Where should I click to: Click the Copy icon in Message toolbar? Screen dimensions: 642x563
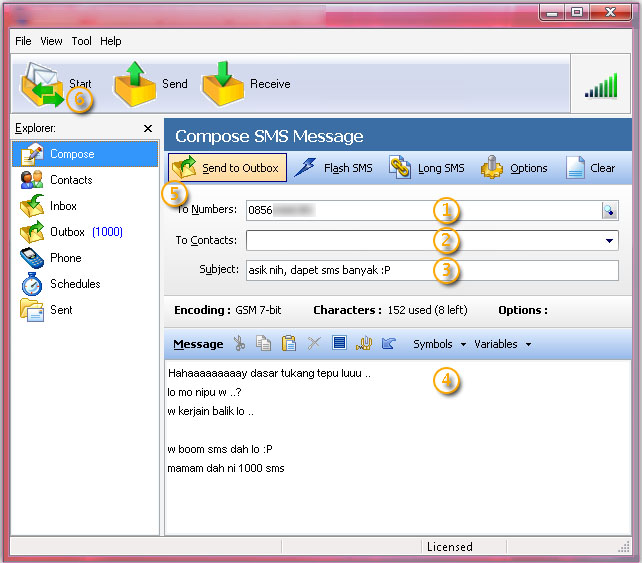[x=263, y=343]
